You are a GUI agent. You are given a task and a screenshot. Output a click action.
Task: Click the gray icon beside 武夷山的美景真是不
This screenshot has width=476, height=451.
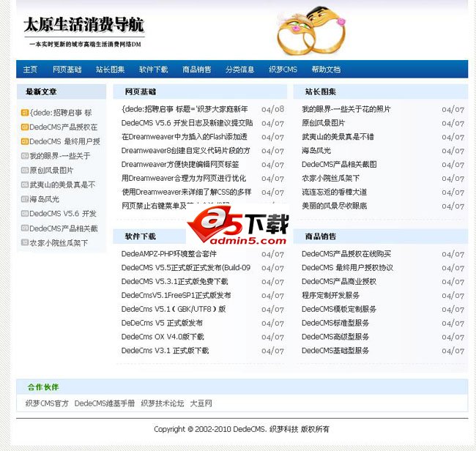[25, 184]
